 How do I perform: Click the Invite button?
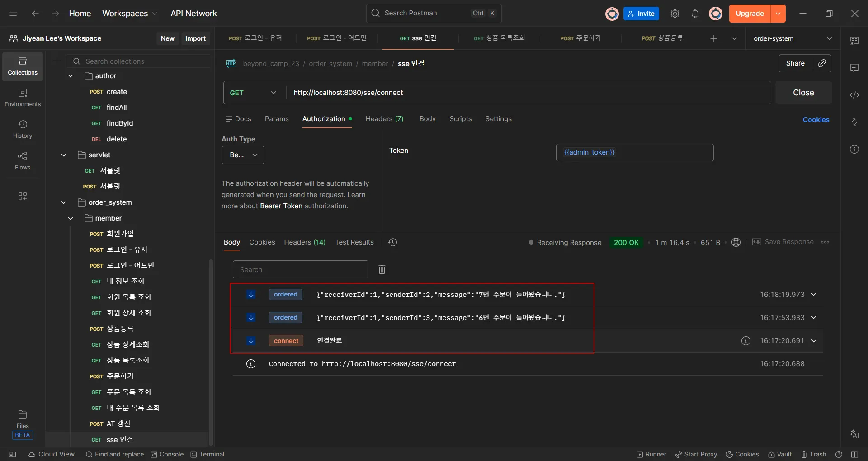[x=641, y=14]
